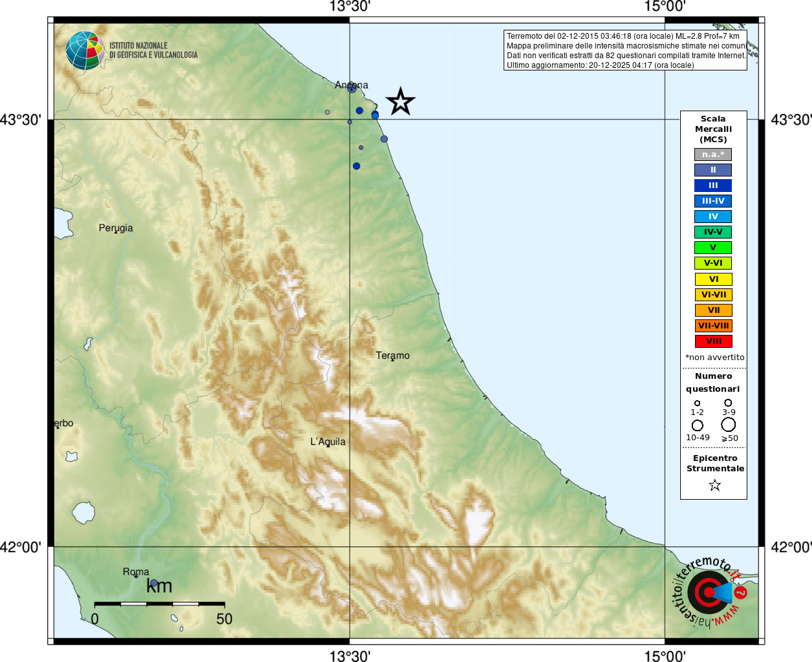Select the red VIII intensity swatch
Image resolution: width=812 pixels, height=662 pixels.
(x=713, y=341)
